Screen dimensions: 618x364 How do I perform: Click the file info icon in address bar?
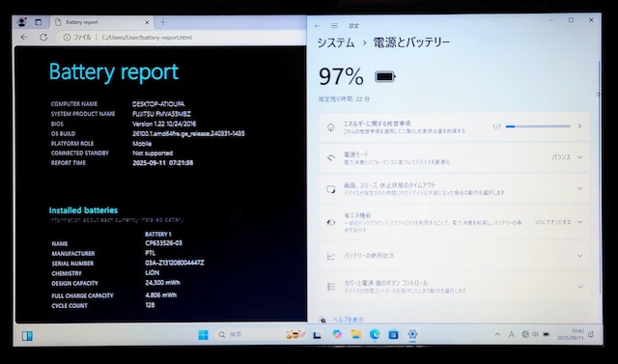(67, 38)
